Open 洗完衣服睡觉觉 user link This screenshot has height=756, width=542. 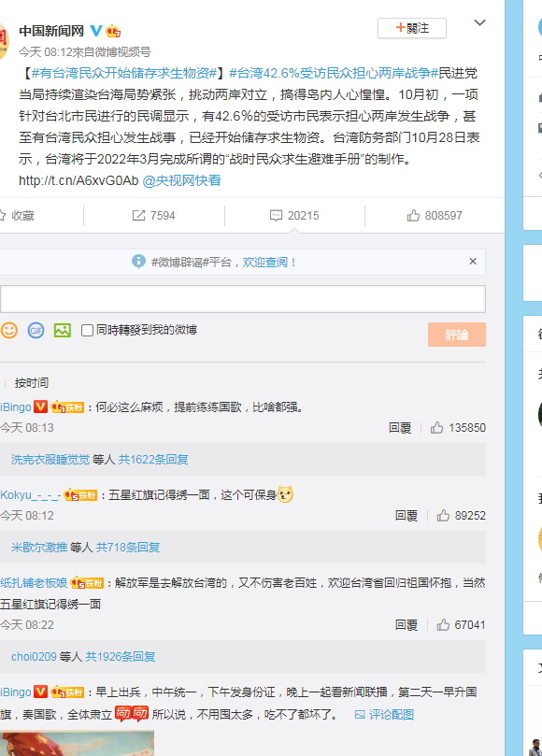coord(50,460)
